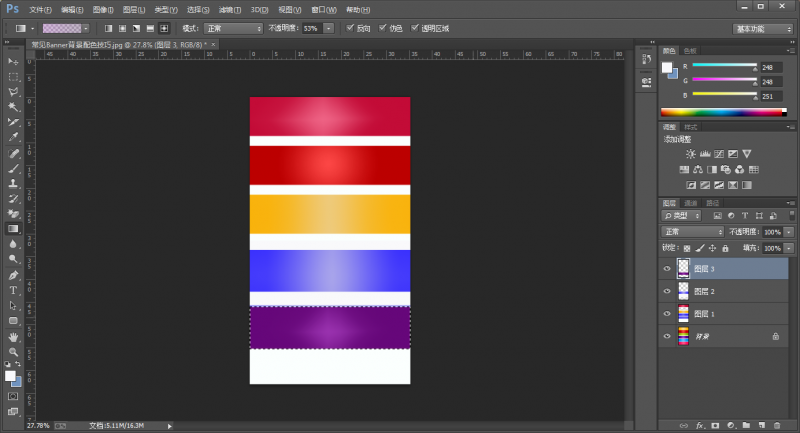
Task: Hide 图层 2 using its eye icon
Action: (667, 290)
